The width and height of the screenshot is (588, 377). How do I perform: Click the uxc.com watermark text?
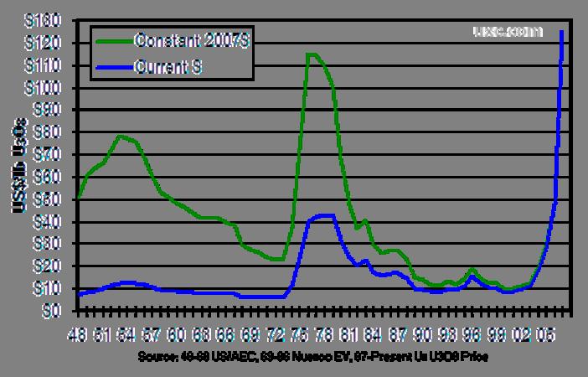[508, 32]
